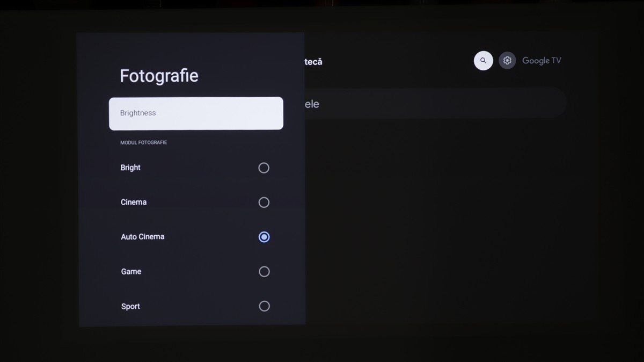Image resolution: width=644 pixels, height=362 pixels.
Task: Select the Sport radio button
Action: (x=264, y=306)
